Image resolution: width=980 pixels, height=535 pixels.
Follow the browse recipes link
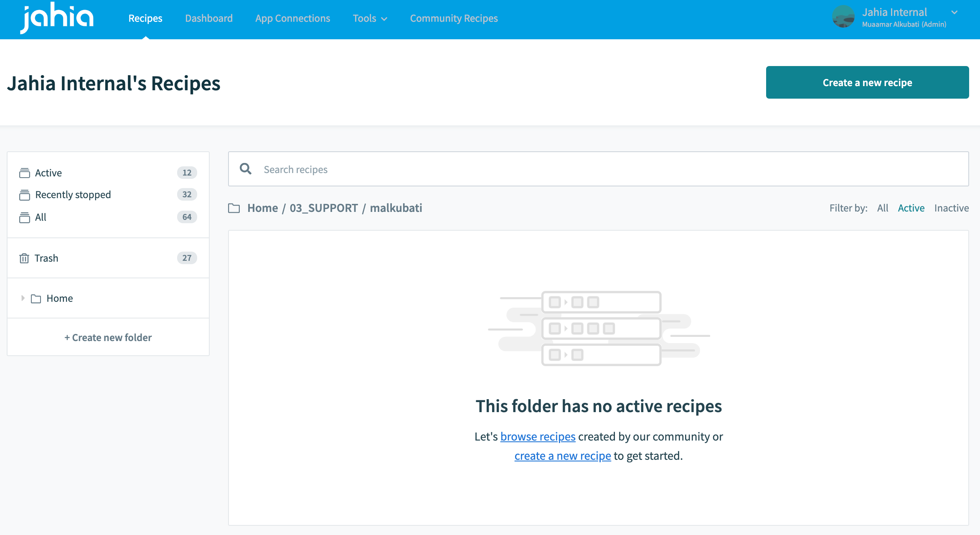tap(538, 436)
